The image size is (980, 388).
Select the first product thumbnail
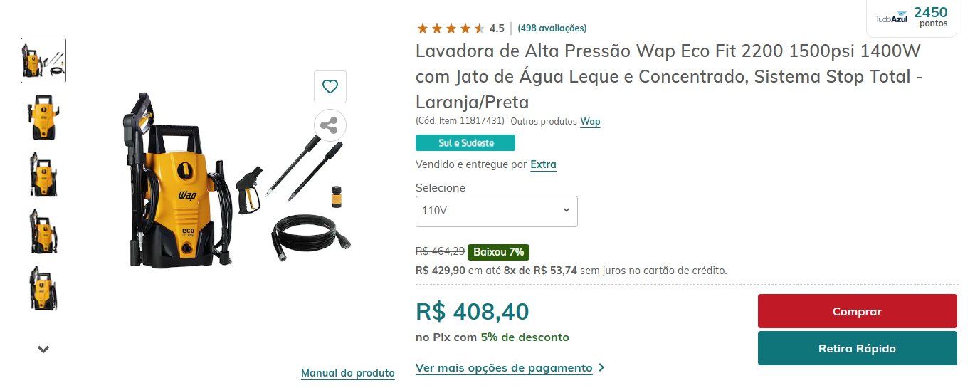tap(43, 61)
